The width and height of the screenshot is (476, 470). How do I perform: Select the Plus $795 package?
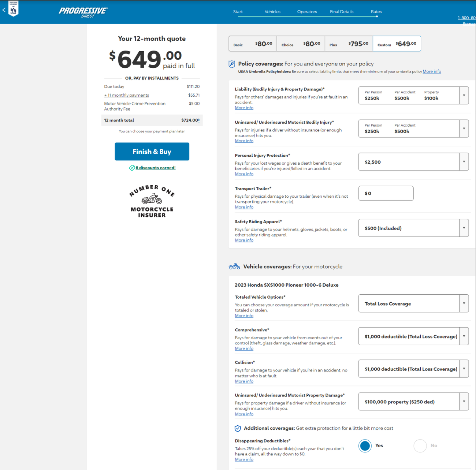click(349, 44)
